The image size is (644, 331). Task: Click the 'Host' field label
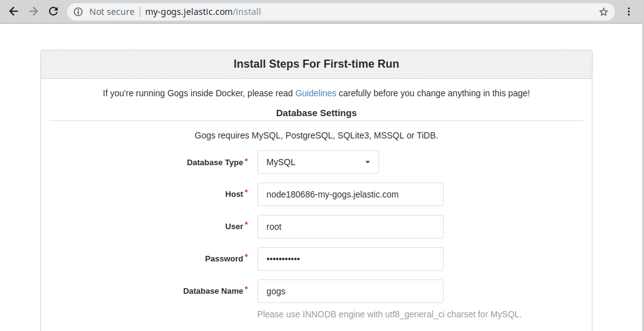pyautogui.click(x=234, y=194)
